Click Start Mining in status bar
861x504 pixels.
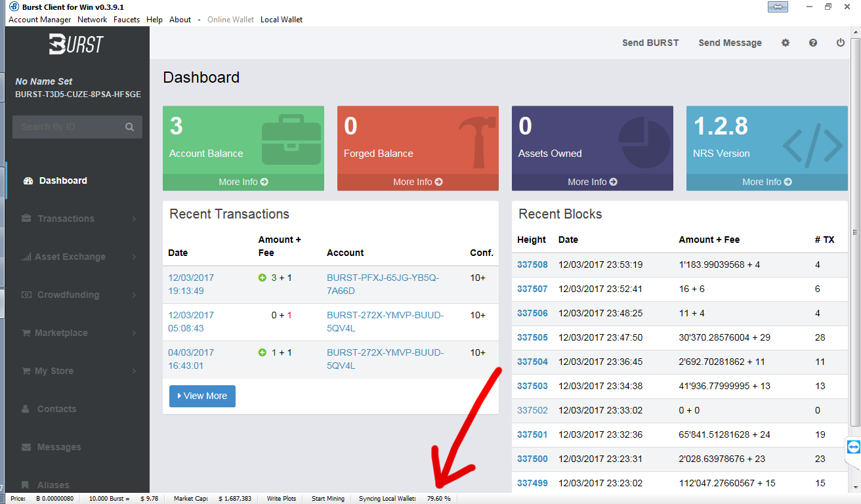(328, 499)
